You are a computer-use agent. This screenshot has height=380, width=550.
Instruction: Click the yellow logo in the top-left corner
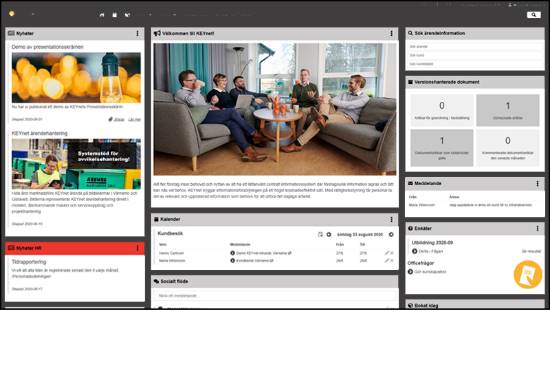tap(12, 14)
